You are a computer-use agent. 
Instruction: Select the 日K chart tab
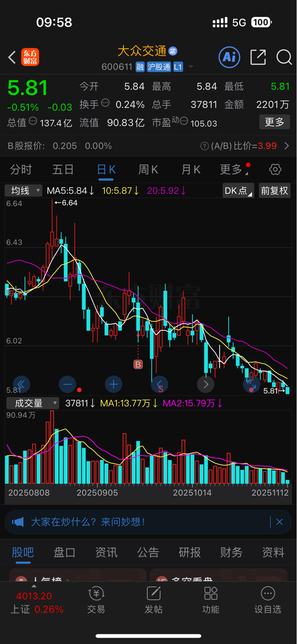[106, 169]
